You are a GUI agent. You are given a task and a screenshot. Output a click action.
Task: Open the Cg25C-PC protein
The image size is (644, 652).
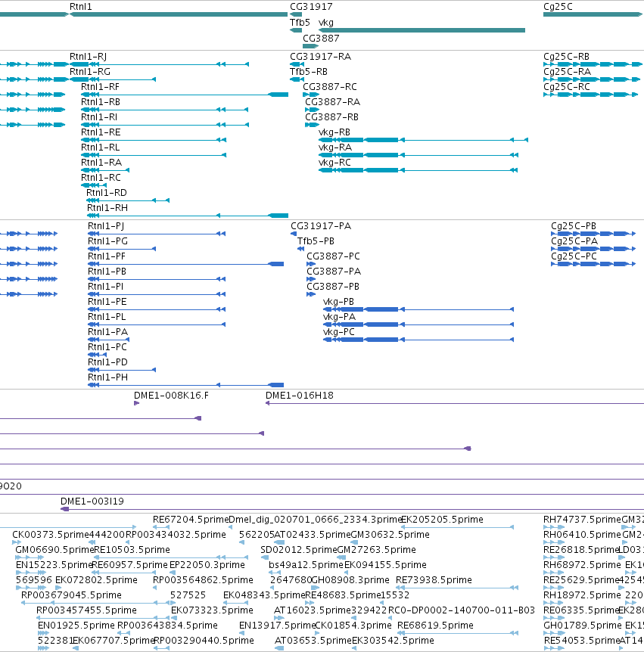coord(574,256)
